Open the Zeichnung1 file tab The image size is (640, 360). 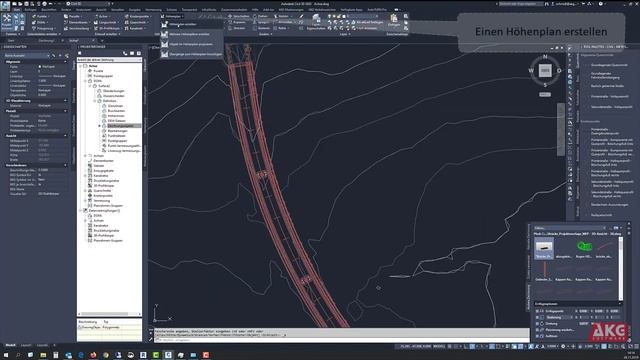(48, 40)
